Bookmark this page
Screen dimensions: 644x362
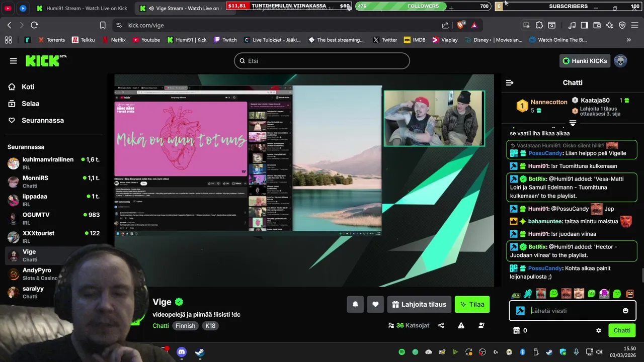click(x=103, y=25)
